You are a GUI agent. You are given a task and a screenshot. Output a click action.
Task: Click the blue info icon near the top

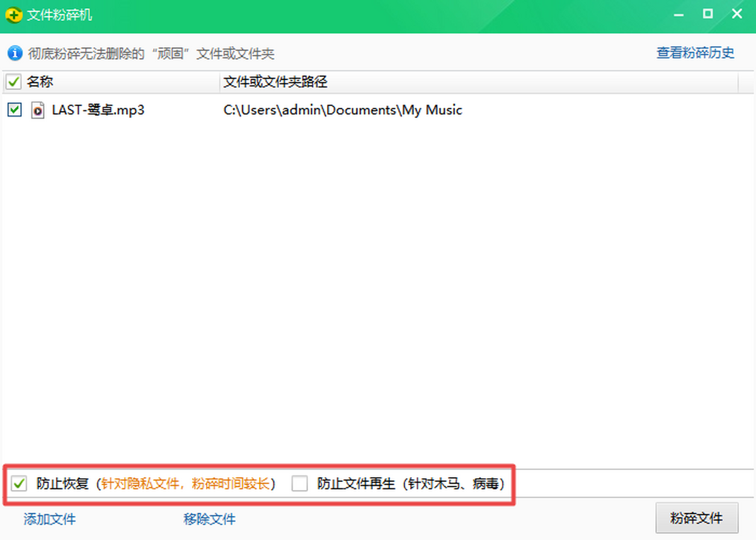pyautogui.click(x=14, y=53)
